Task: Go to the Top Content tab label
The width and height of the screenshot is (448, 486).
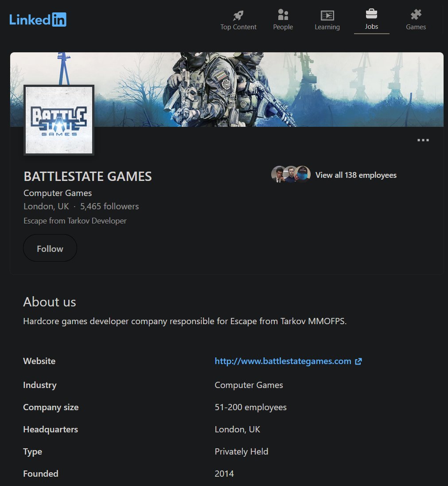Action: coord(238,27)
